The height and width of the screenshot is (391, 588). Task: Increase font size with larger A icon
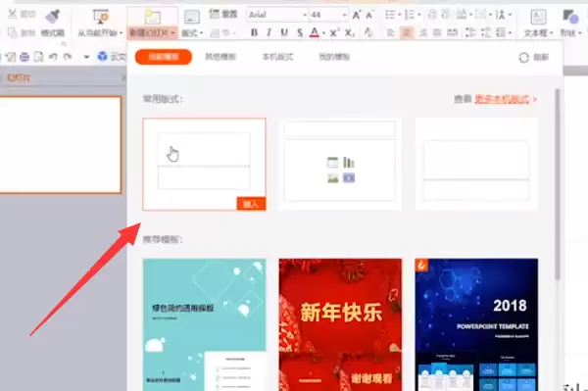point(356,15)
